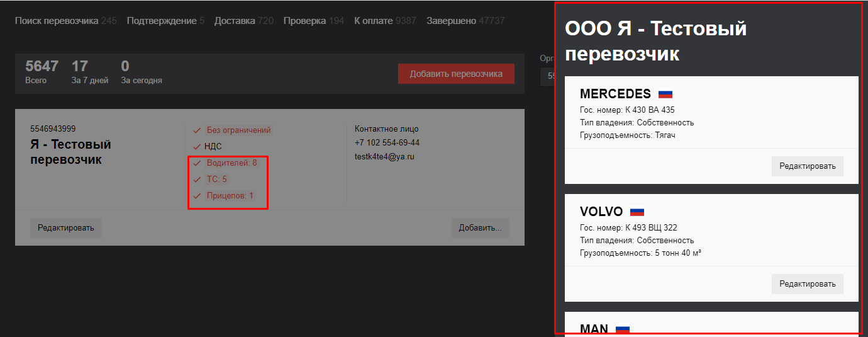The height and width of the screenshot is (337, 868).
Task: Click Грузоподъемность: 5 тонн 40 м³ text
Action: (x=640, y=253)
